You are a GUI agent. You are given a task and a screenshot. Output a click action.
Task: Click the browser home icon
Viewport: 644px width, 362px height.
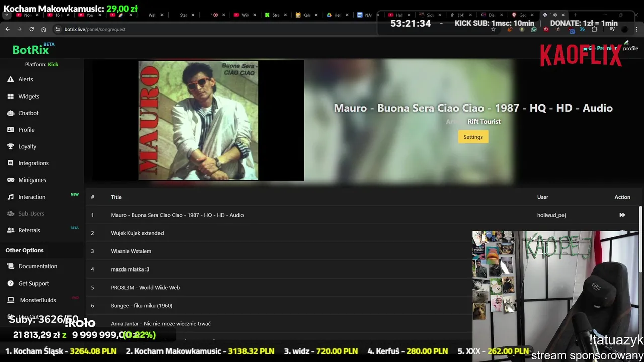pyautogui.click(x=44, y=29)
